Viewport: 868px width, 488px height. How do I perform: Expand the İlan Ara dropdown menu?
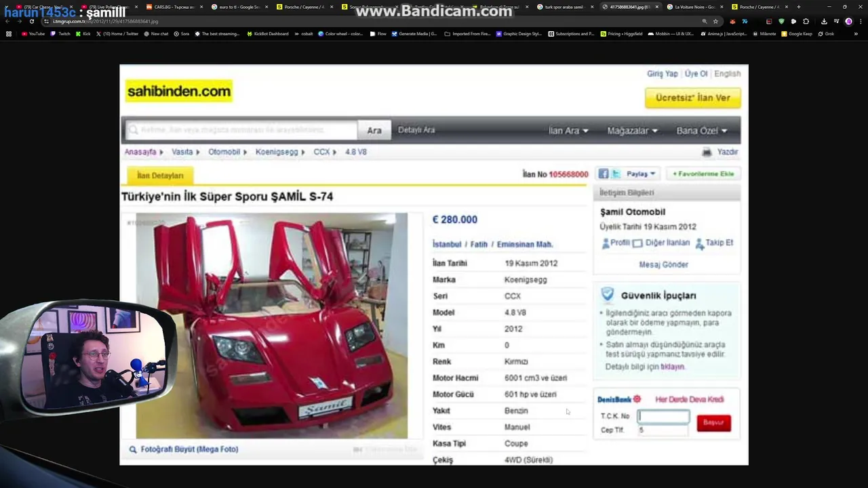[x=568, y=131]
